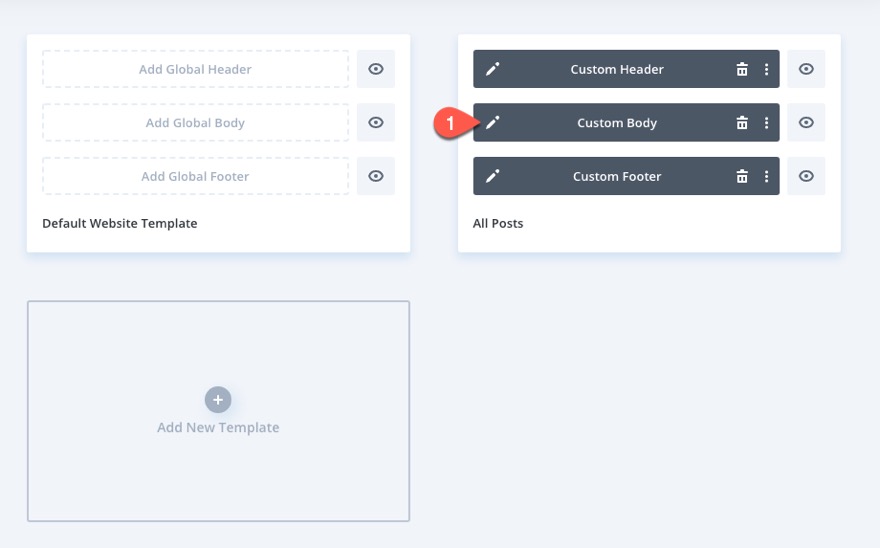This screenshot has width=880, height=548.
Task: Open the Custom Header three-dot options menu
Action: 767,69
